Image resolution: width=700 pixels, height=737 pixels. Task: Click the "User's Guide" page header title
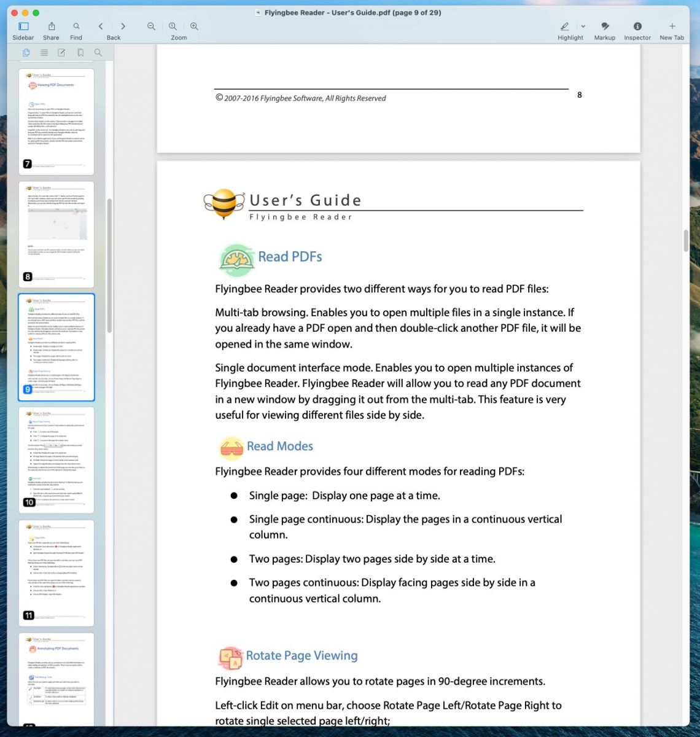pyautogui.click(x=305, y=200)
